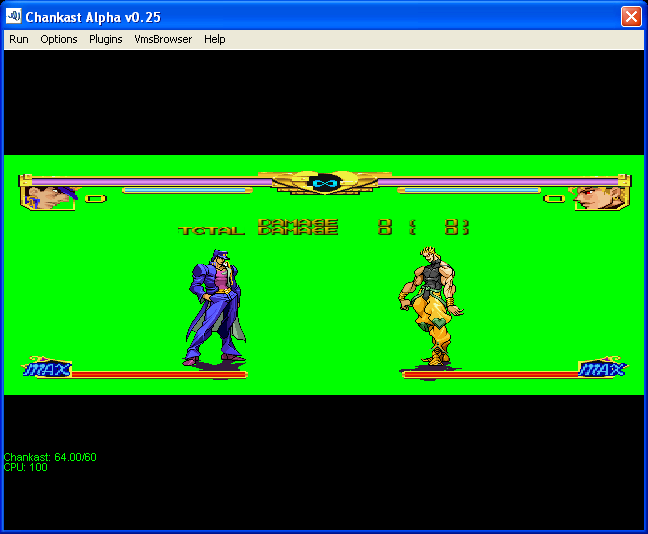Click Dio's portrait in the HUD

(601, 198)
